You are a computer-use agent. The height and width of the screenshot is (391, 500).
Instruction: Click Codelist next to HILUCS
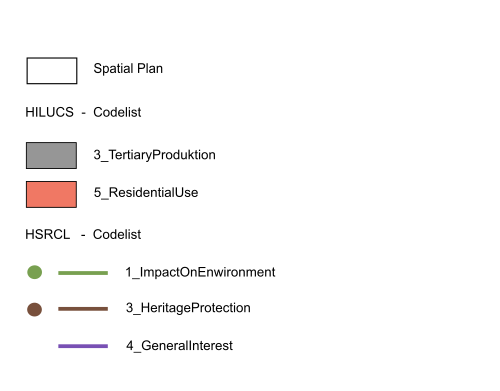(117, 112)
